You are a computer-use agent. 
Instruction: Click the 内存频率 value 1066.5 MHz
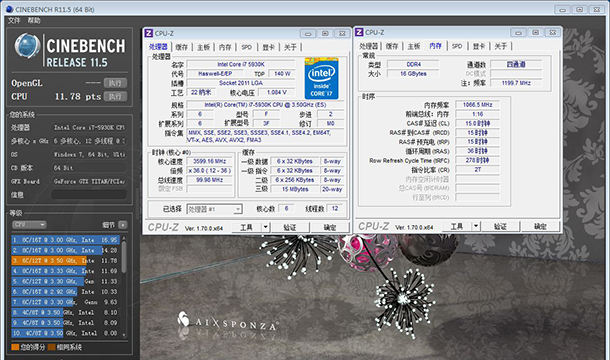tap(477, 105)
